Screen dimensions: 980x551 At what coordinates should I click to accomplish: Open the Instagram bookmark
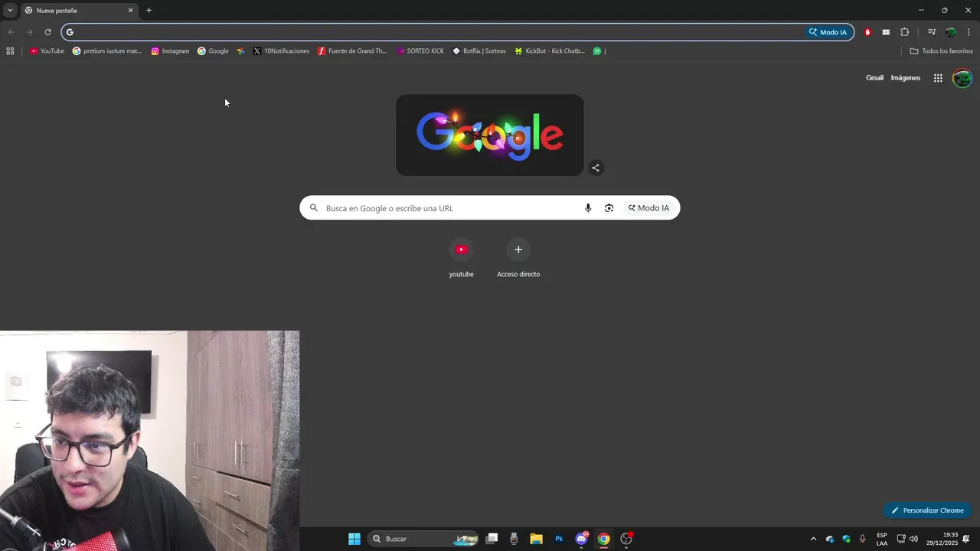pyautogui.click(x=170, y=51)
